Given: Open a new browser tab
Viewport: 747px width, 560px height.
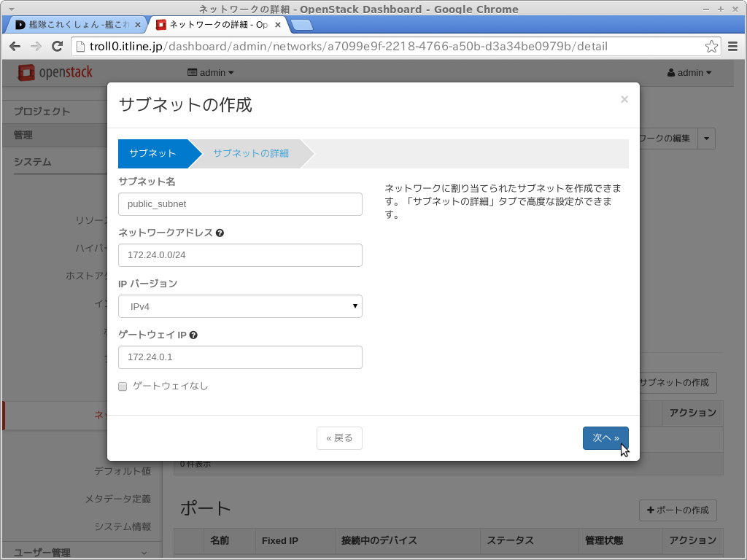Looking at the screenshot, I should pyautogui.click(x=301, y=25).
